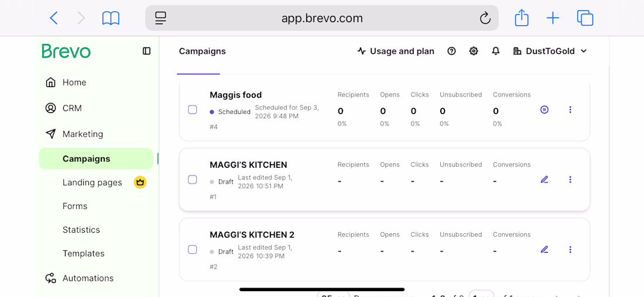
Task: Select Campaigns in the sidebar
Action: point(96,159)
